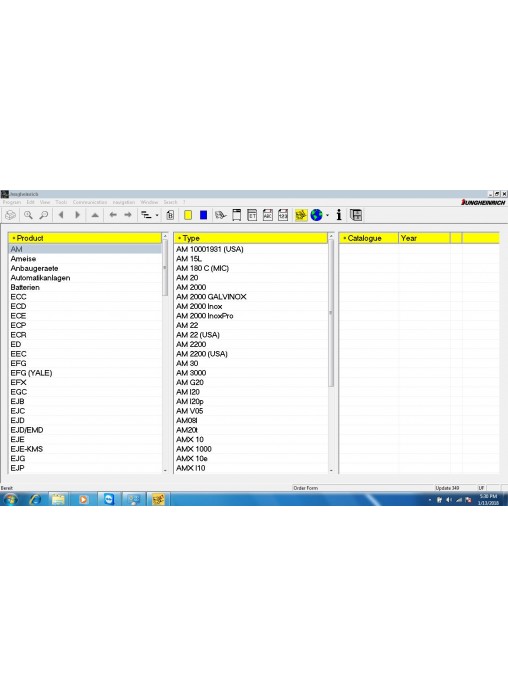The image size is (508, 696).
Task: Open the Program menu
Action: click(12, 202)
